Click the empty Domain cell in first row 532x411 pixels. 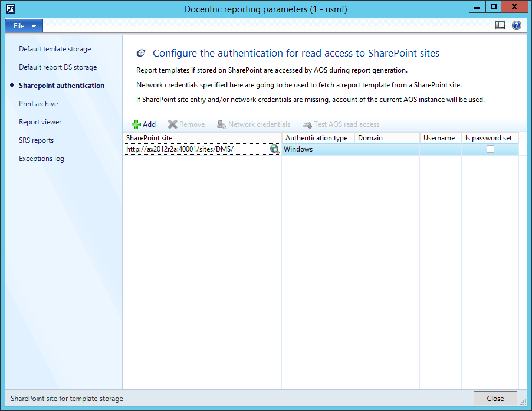387,149
